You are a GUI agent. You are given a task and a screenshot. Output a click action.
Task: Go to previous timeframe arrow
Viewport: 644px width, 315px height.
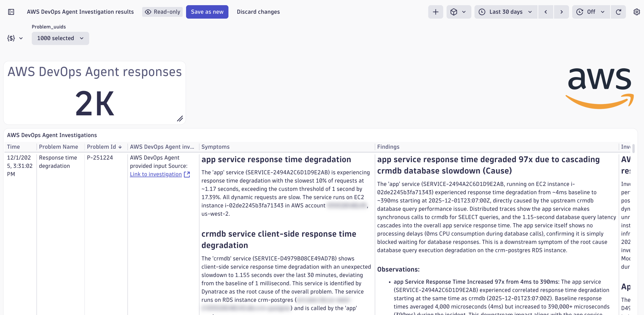(x=546, y=12)
